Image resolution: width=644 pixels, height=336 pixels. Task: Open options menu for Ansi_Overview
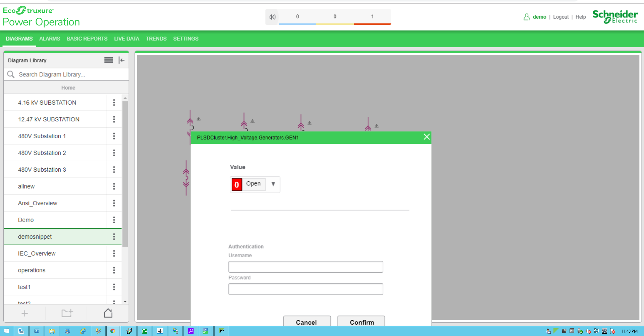pos(114,203)
